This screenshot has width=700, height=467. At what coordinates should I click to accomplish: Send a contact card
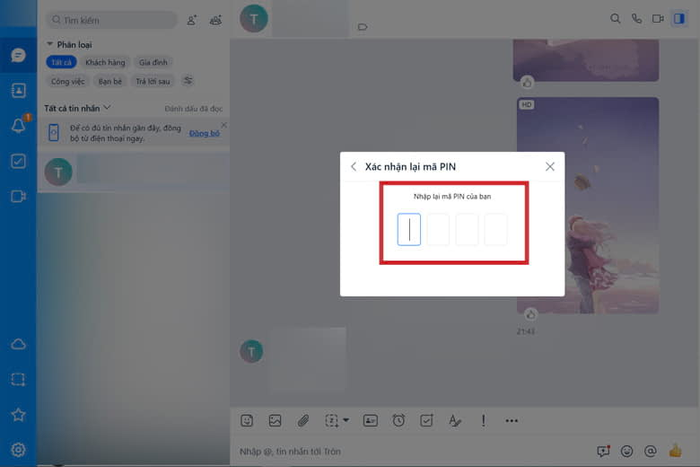370,421
